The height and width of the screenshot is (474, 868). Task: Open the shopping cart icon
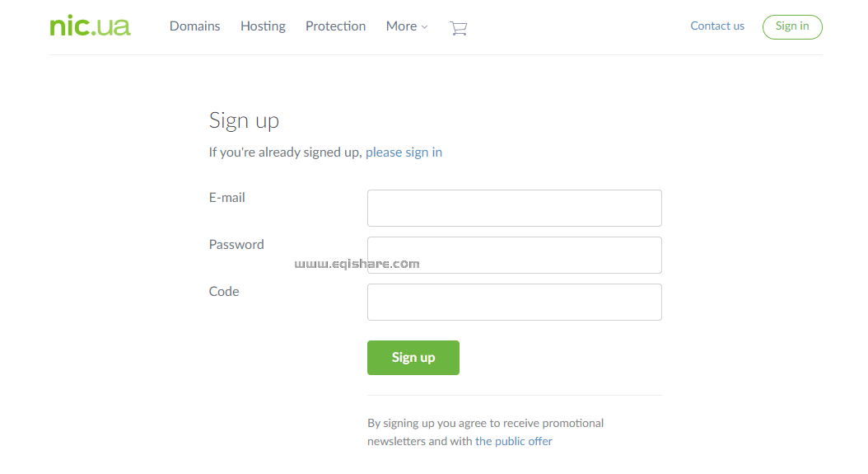pyautogui.click(x=458, y=28)
